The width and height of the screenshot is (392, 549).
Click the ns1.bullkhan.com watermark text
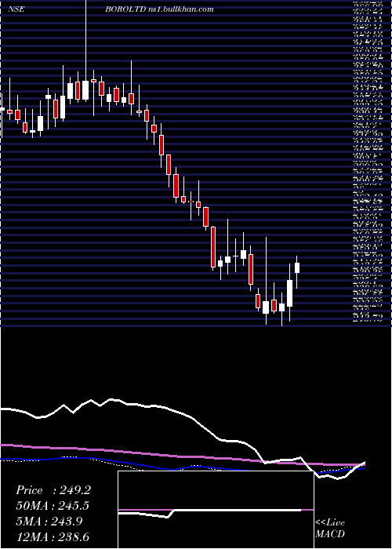[x=180, y=9]
